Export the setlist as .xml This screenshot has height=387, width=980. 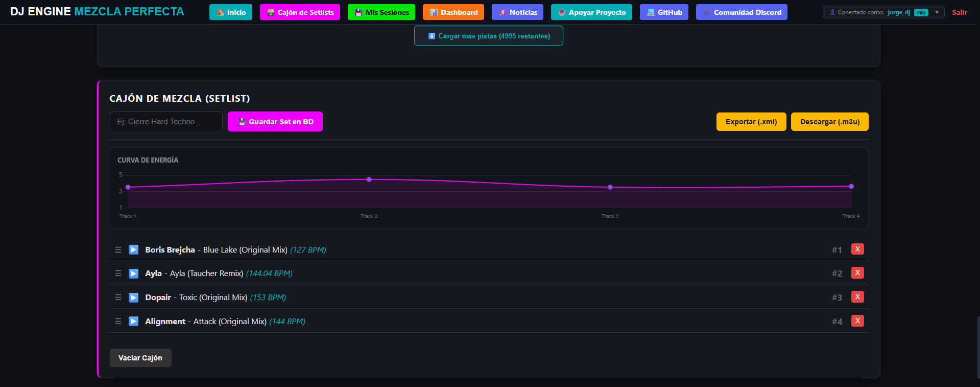pyautogui.click(x=751, y=122)
